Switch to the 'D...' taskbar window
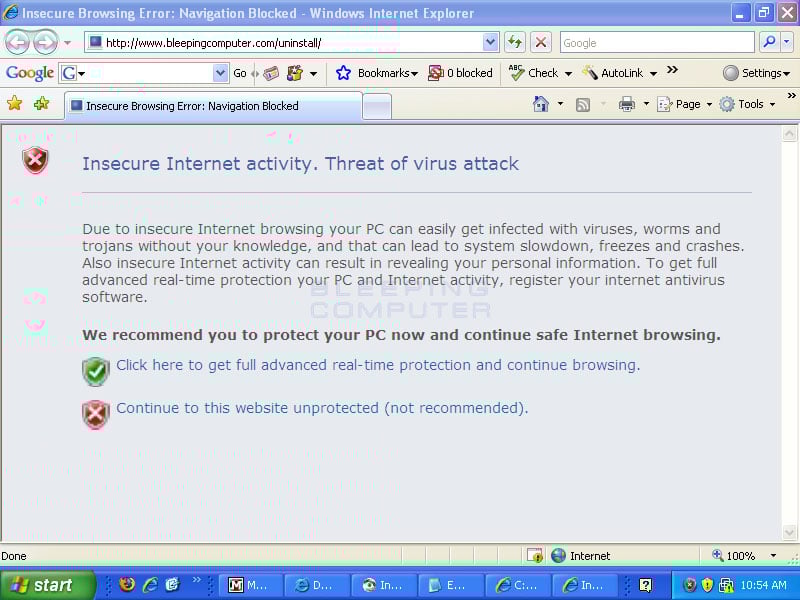Viewport: 800px width, 600px height. point(316,585)
